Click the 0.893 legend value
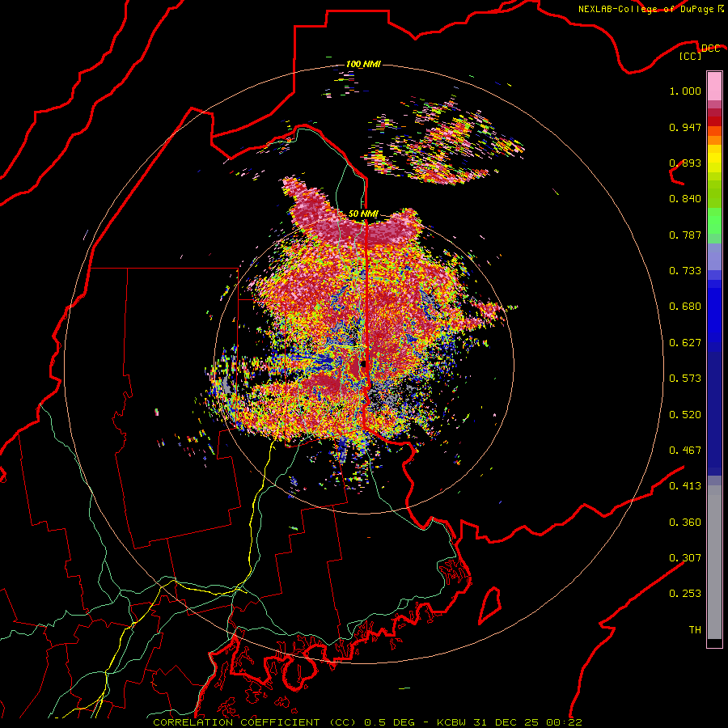Viewport: 728px width, 728px height. tap(685, 163)
